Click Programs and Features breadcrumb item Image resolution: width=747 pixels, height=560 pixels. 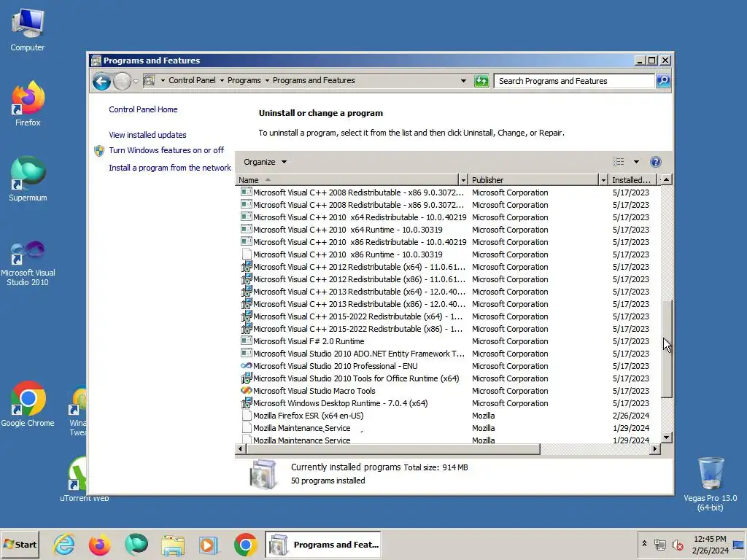(314, 80)
